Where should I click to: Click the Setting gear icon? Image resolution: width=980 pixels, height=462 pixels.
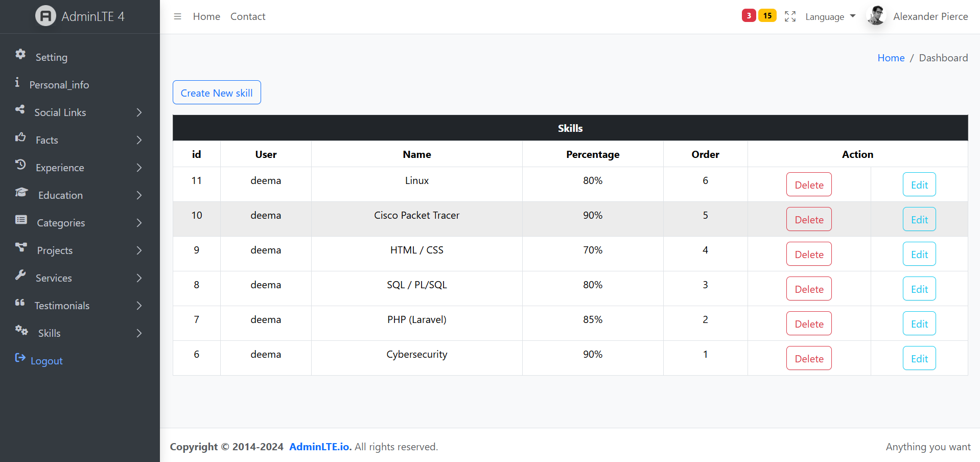click(x=20, y=54)
